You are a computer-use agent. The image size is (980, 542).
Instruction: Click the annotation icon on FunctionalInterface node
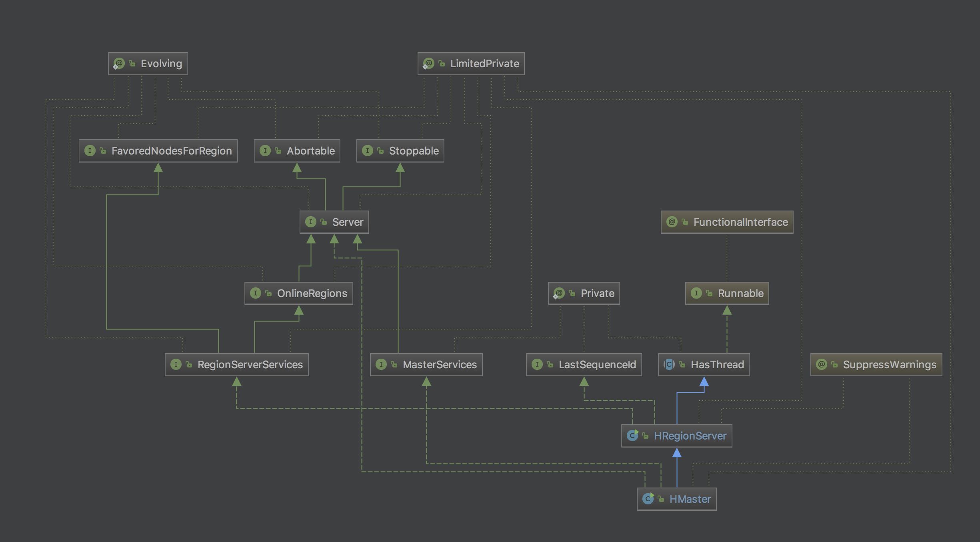pyautogui.click(x=672, y=222)
